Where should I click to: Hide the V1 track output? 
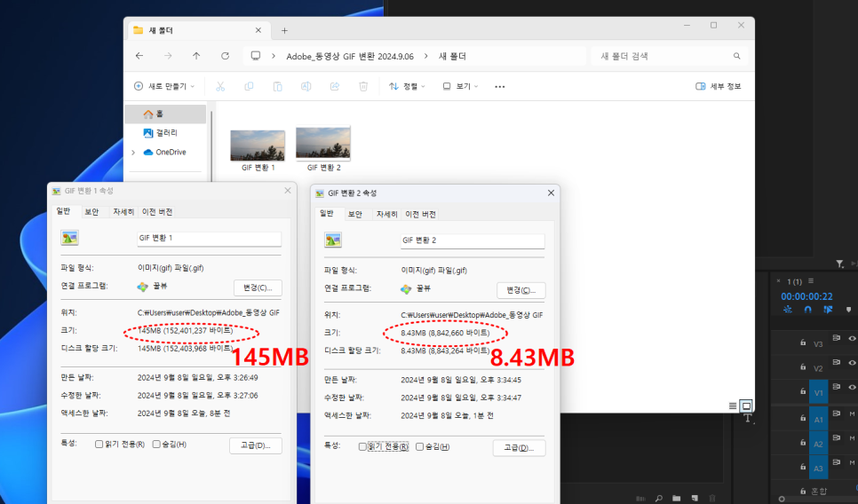click(x=852, y=388)
